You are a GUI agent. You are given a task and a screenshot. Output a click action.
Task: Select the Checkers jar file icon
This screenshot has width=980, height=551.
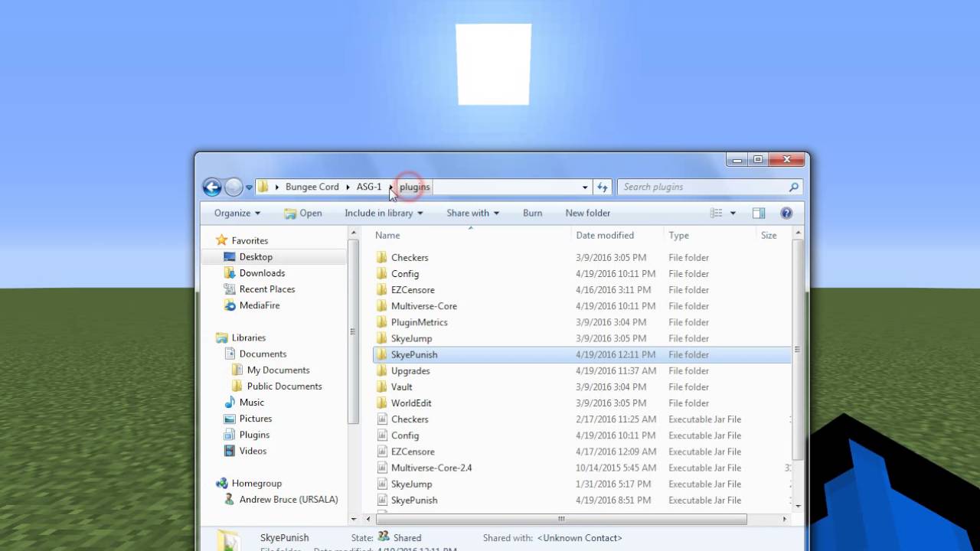pos(382,419)
